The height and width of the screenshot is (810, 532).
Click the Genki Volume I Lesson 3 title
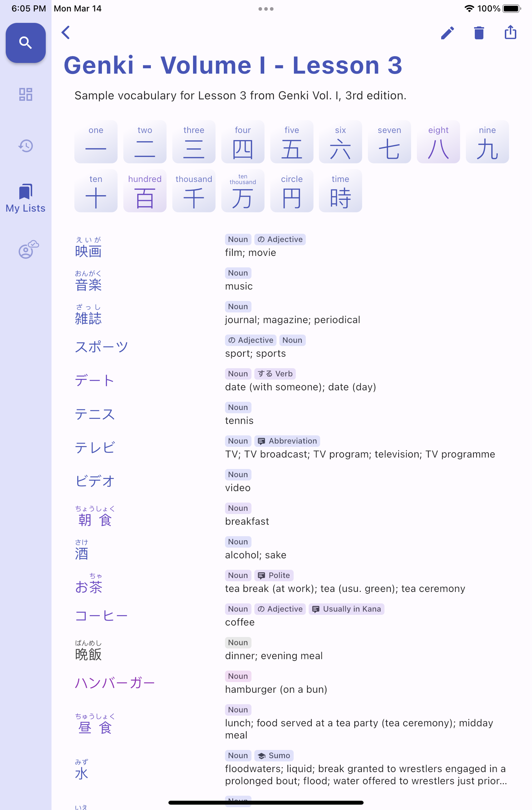click(x=233, y=65)
